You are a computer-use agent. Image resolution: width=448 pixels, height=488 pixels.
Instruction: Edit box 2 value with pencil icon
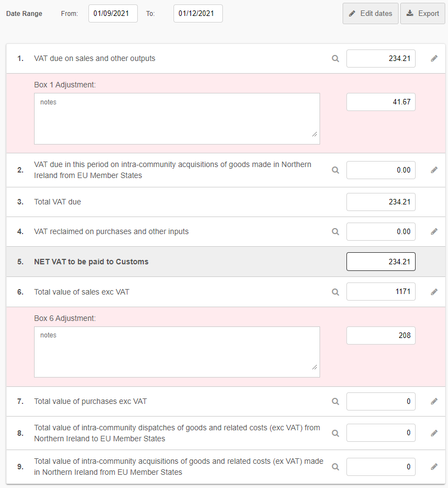pos(434,170)
